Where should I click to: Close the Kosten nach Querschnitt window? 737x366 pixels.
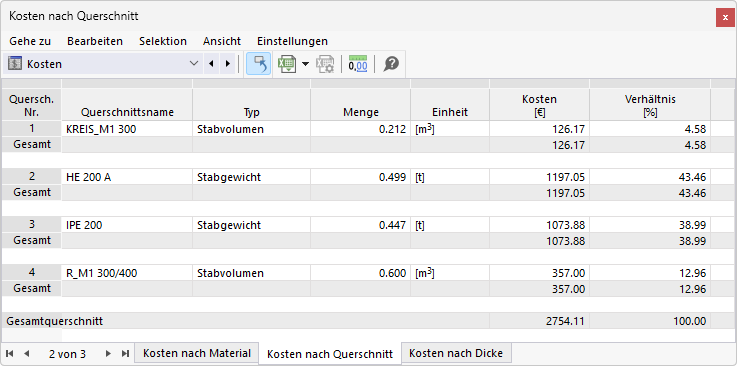[x=725, y=17]
